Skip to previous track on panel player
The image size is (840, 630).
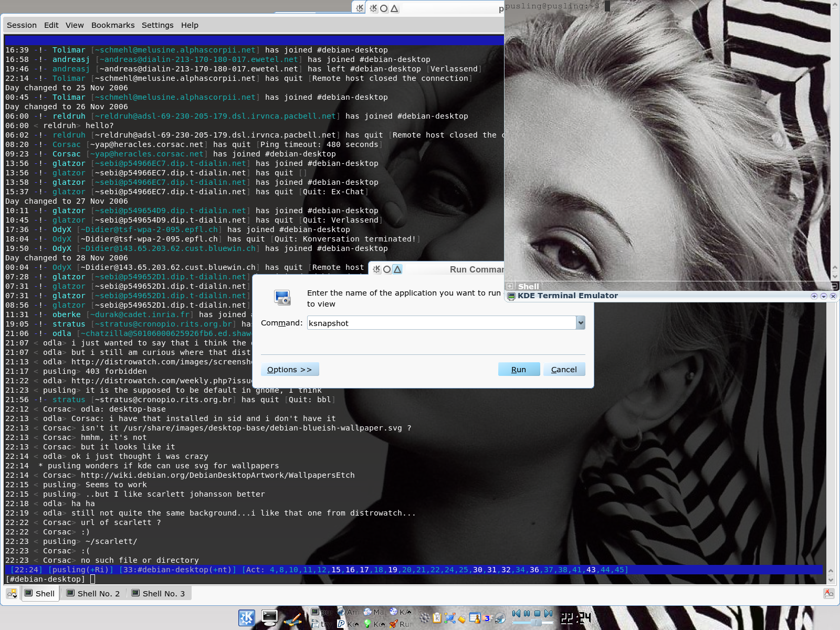tap(516, 613)
